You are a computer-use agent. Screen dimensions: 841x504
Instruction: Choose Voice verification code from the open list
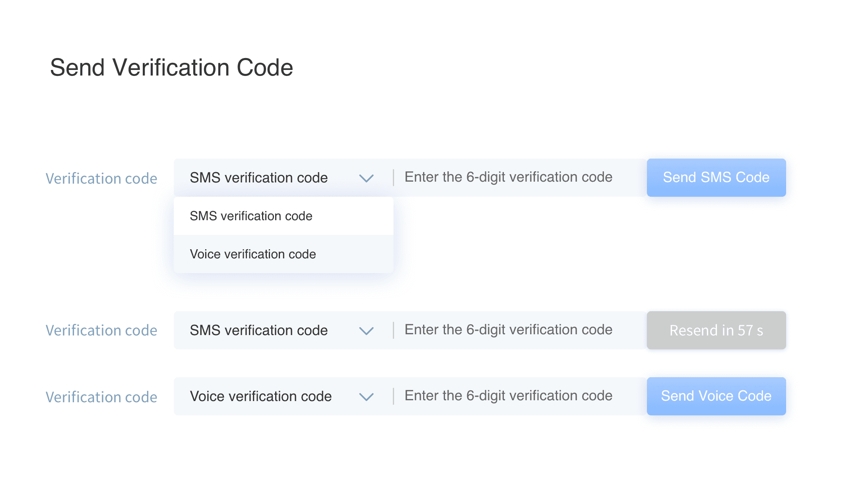[253, 254]
